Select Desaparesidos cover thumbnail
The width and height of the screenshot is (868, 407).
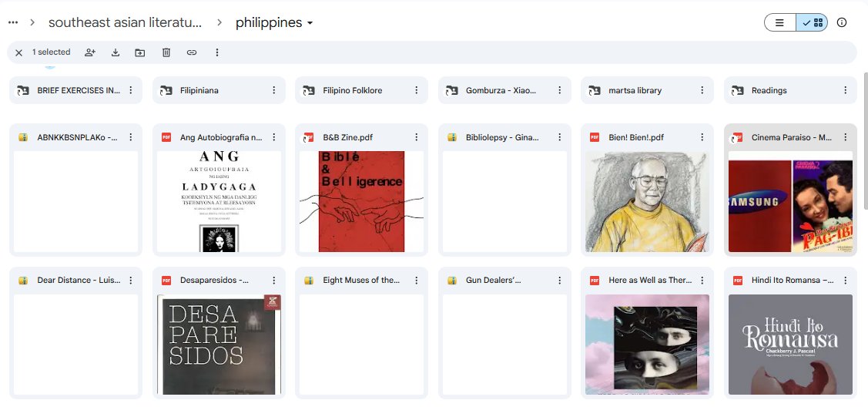tap(219, 345)
